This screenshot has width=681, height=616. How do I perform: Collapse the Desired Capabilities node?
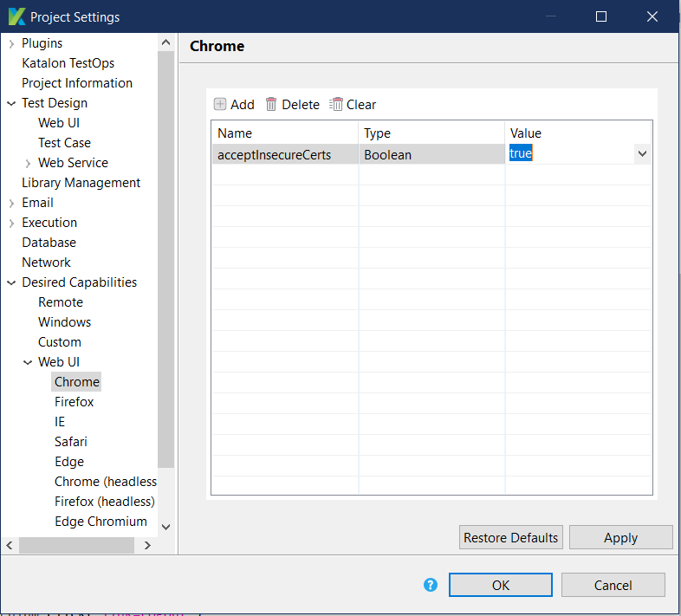pos(12,282)
